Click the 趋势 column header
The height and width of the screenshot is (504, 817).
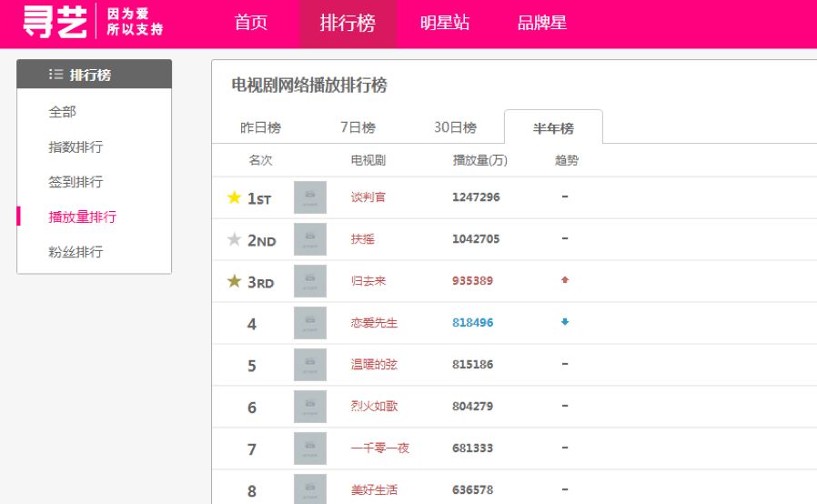click(x=567, y=160)
